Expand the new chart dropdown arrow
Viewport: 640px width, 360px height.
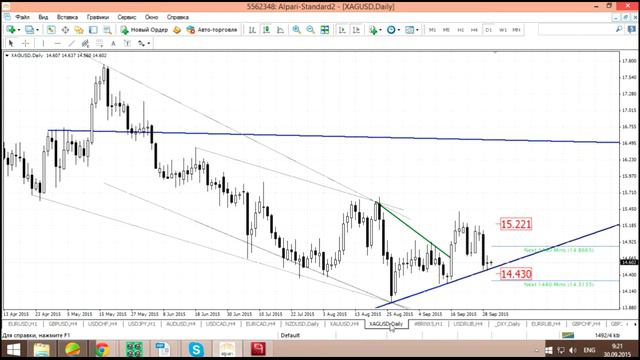click(19, 30)
